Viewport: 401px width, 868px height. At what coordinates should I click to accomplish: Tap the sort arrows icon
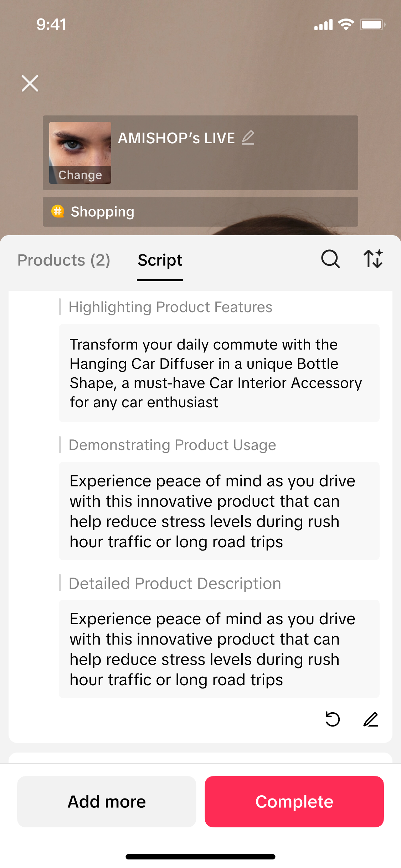373,259
